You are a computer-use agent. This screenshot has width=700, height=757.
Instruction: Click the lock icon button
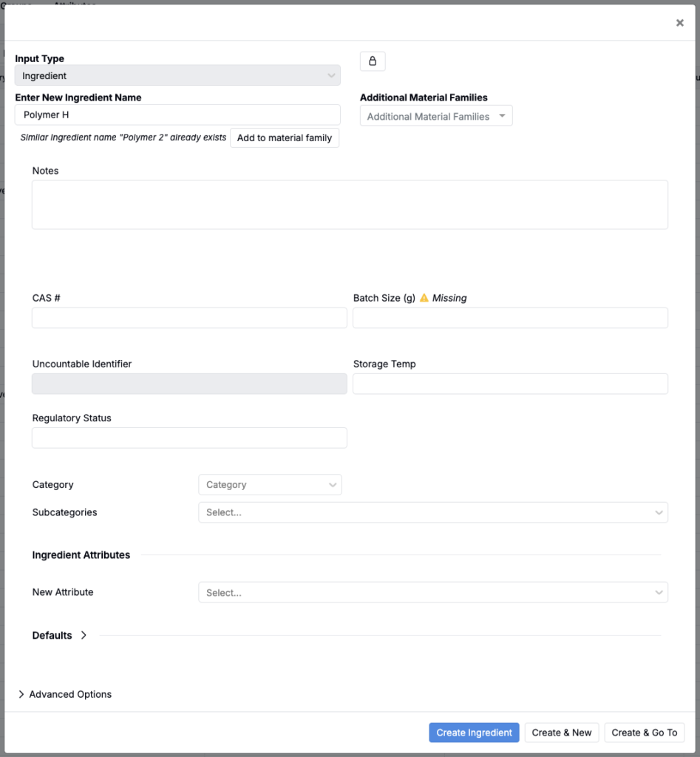(373, 61)
